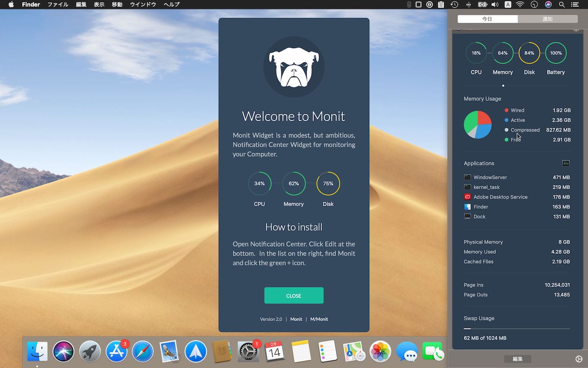Open Notification Center settings gear icon
The height and width of the screenshot is (368, 588).
coord(579,359)
